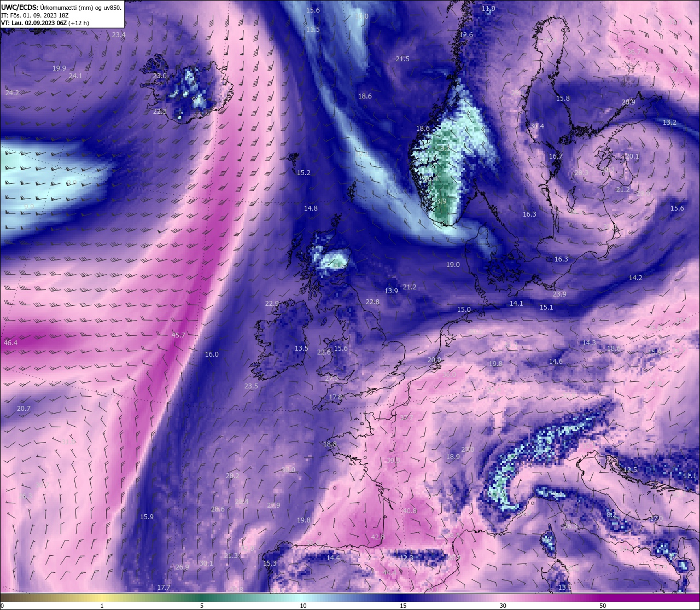700x610 pixels.
Task: Select the '45.7' map value
Action: pyautogui.click(x=178, y=335)
